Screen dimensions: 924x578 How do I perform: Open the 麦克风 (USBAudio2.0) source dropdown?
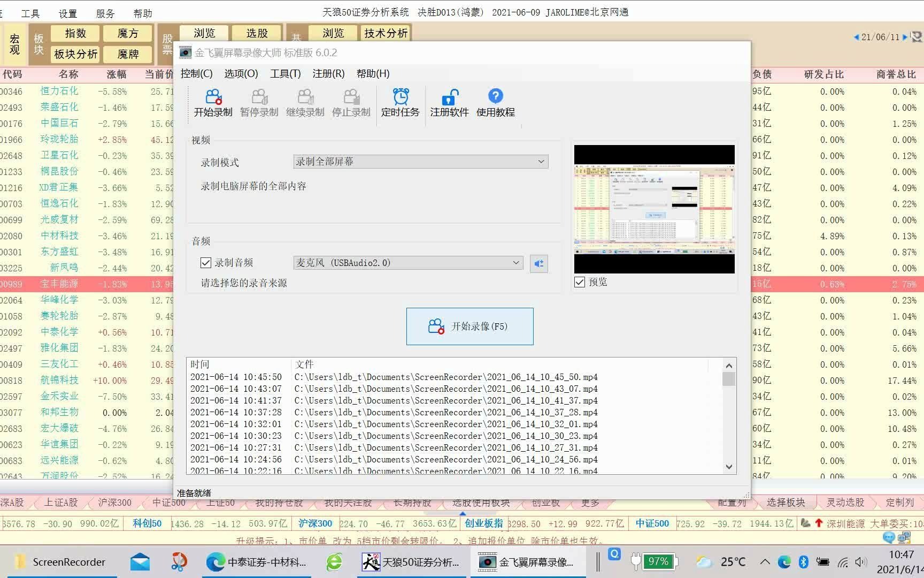pos(408,263)
